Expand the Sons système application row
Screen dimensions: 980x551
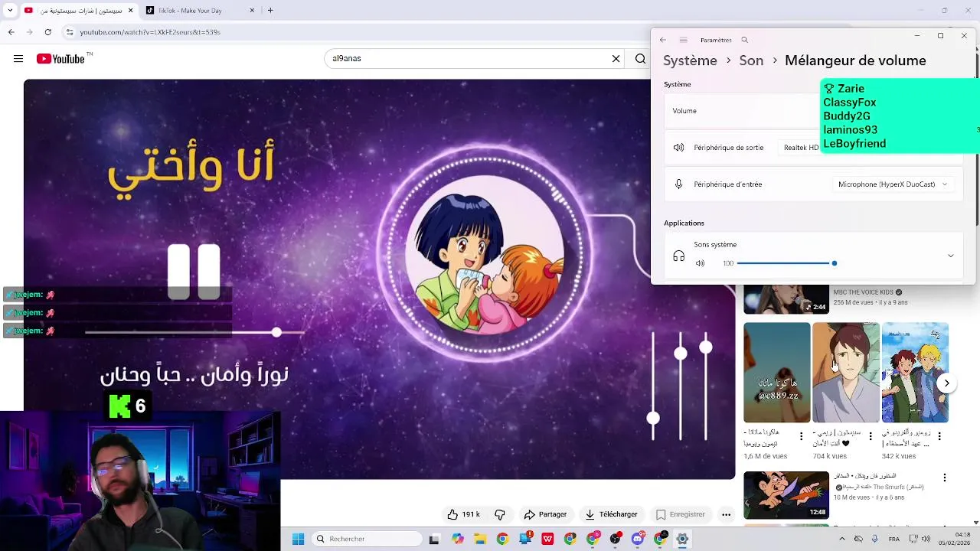pos(950,256)
